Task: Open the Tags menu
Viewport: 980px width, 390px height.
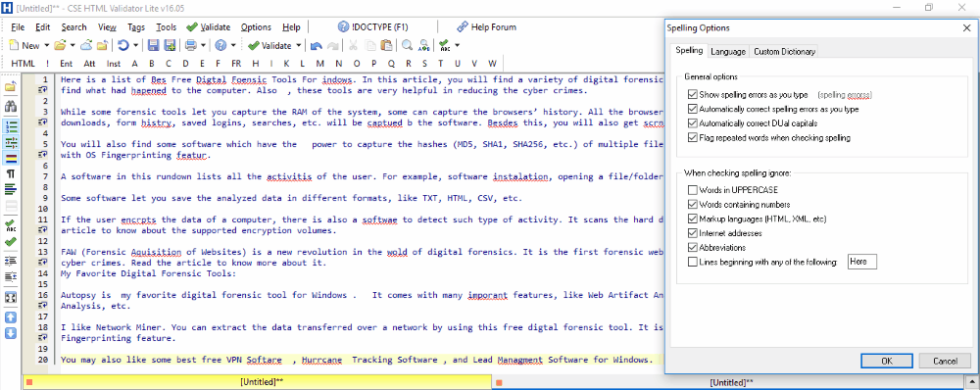Action: (136, 27)
